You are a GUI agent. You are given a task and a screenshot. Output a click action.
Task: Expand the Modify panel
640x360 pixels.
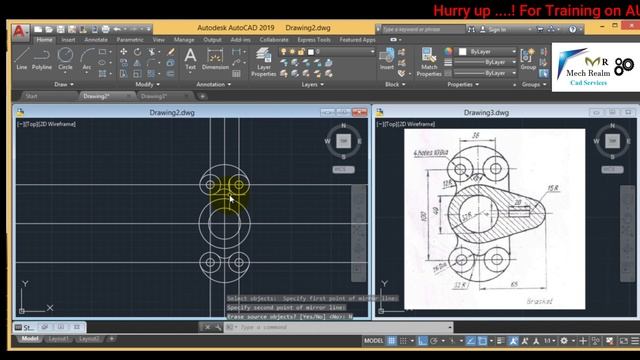coord(147,84)
